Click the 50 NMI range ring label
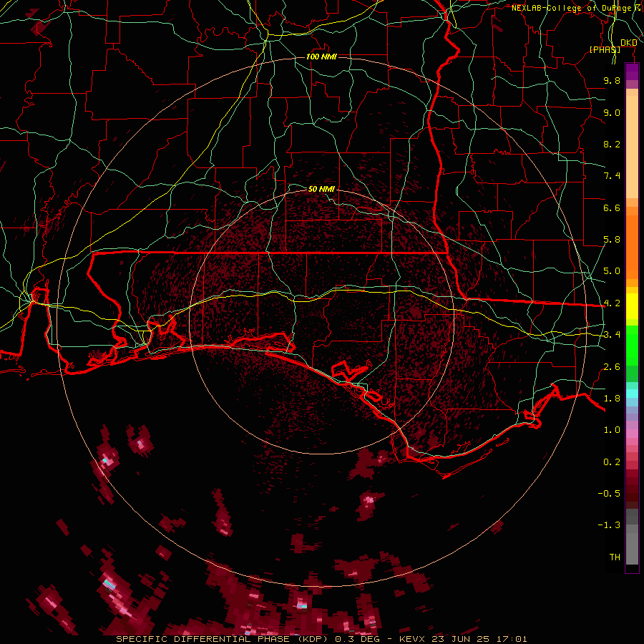This screenshot has width=644, height=644. pyautogui.click(x=321, y=190)
